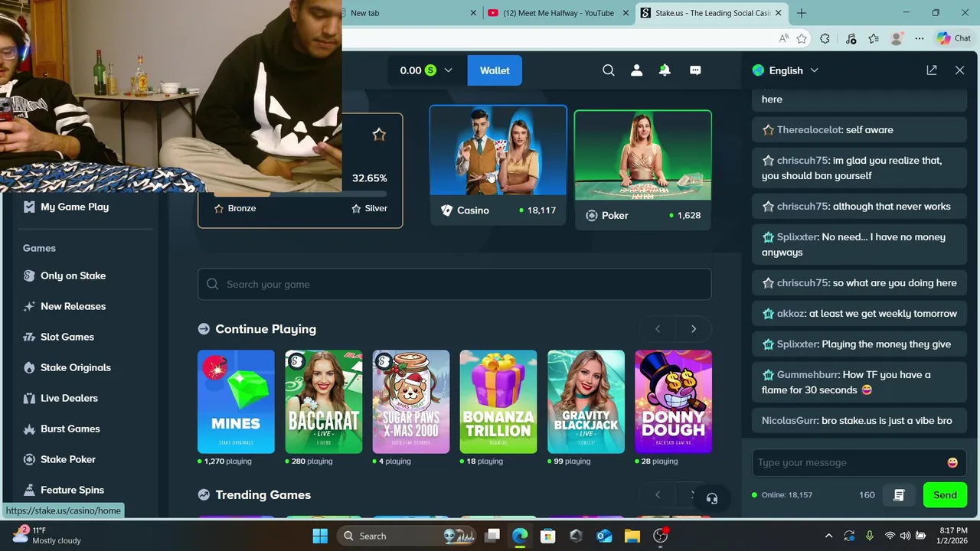Open the Casino banner card
The width and height of the screenshot is (980, 551).
[498, 165]
